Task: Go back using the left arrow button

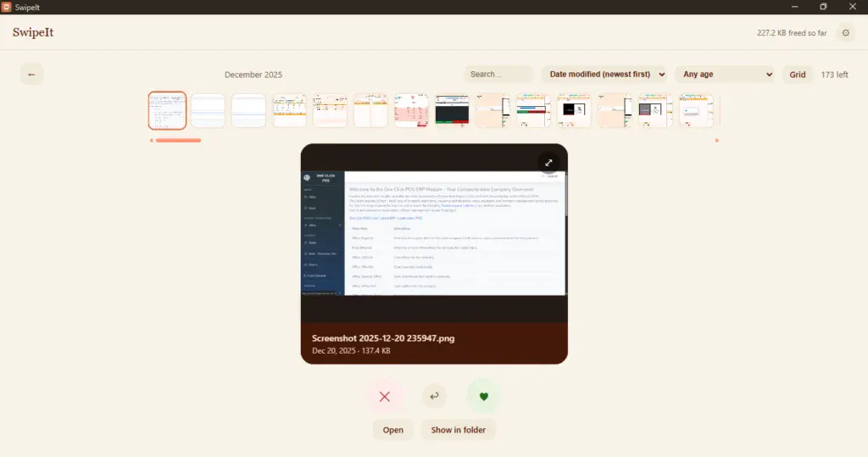Action: [x=31, y=75]
